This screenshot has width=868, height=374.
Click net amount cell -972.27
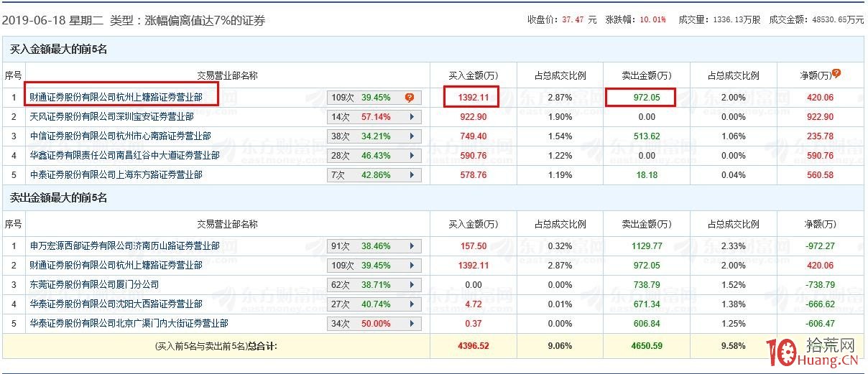(820, 246)
